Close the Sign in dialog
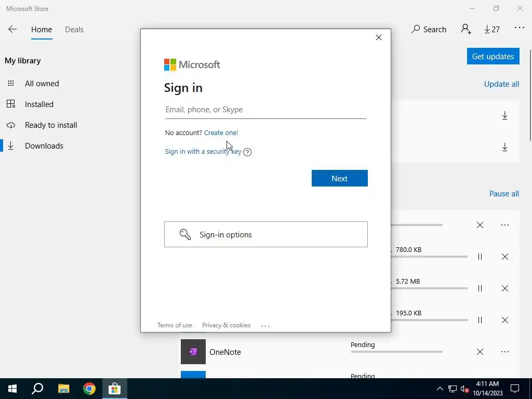The image size is (532, 399). 379,37
